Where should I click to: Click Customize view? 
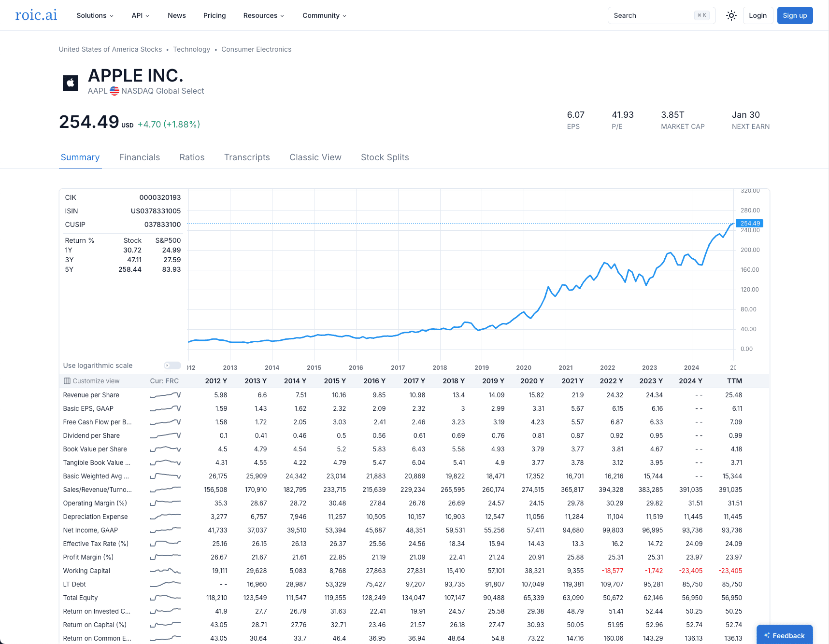[x=92, y=381]
